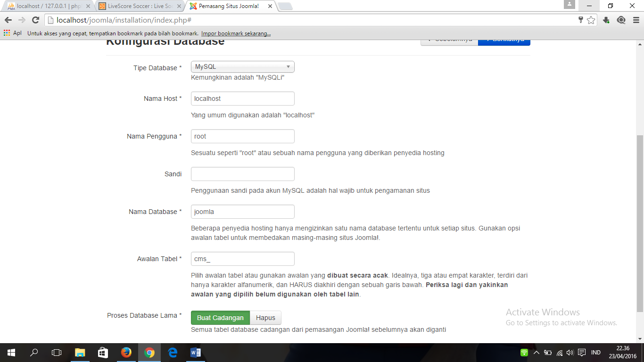Image resolution: width=644 pixels, height=362 pixels.
Task: Click the Nama Pengguna label
Action: 154,136
